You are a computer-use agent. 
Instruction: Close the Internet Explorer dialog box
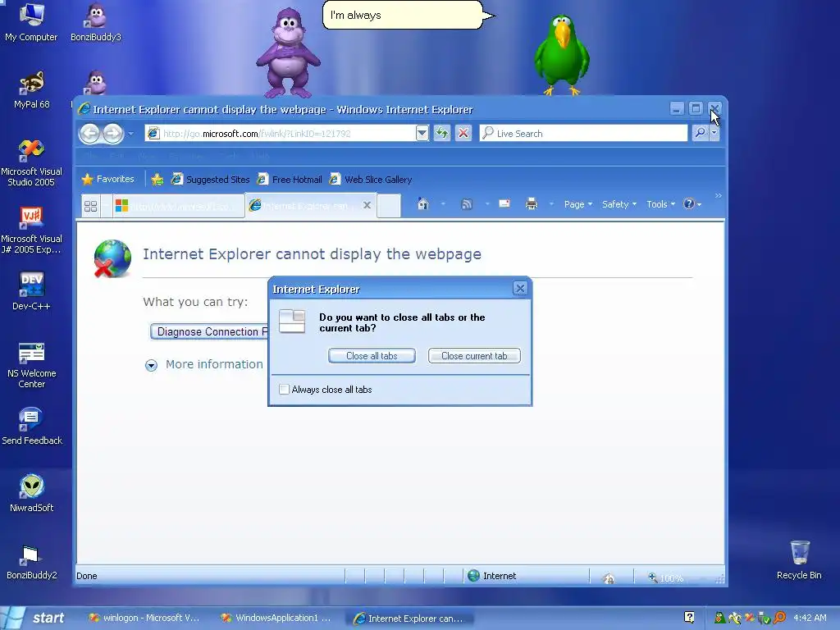click(x=519, y=288)
